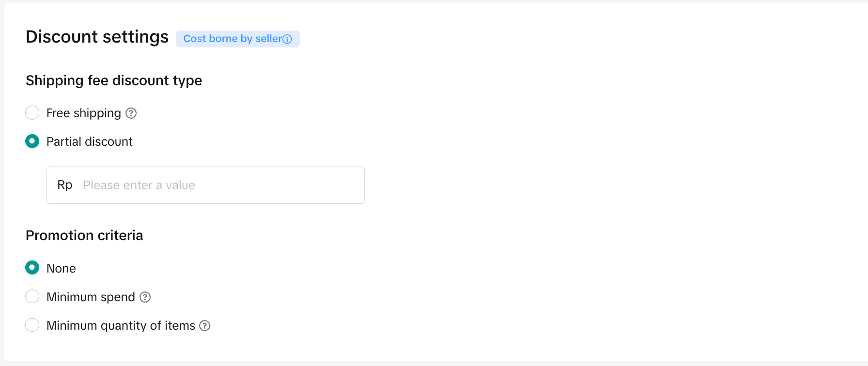Screen dimensions: 868x366
Task: Select the Partial discount radio button
Action: (x=32, y=141)
